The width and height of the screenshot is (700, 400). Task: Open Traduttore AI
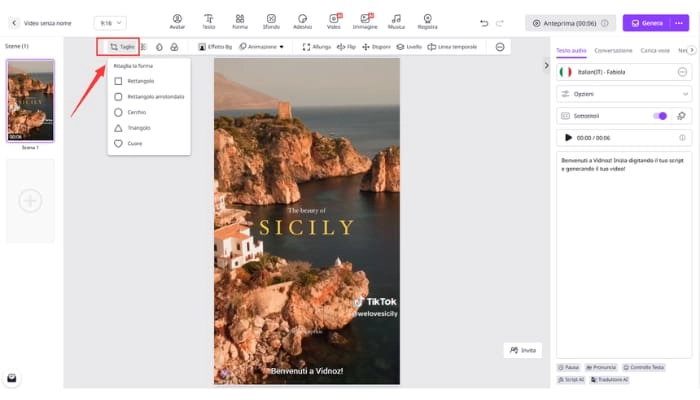[x=609, y=379]
